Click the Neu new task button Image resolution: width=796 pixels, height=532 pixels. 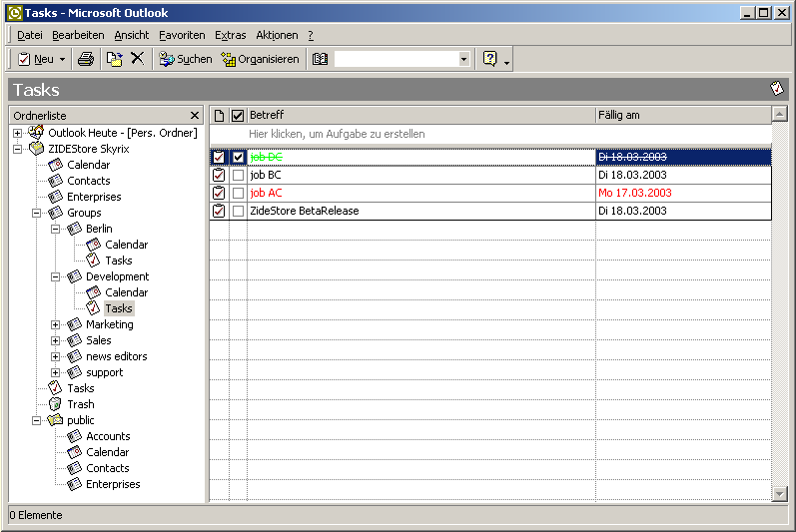pyautogui.click(x=36, y=59)
